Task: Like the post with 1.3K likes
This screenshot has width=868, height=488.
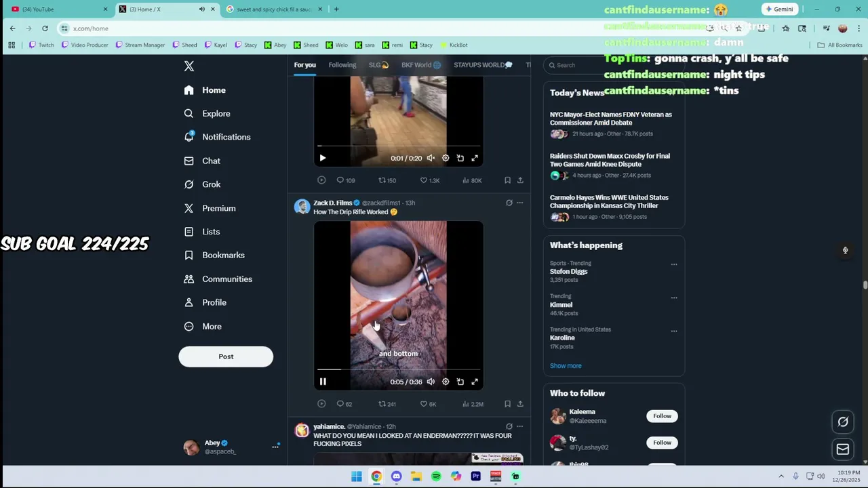Action: (429, 180)
